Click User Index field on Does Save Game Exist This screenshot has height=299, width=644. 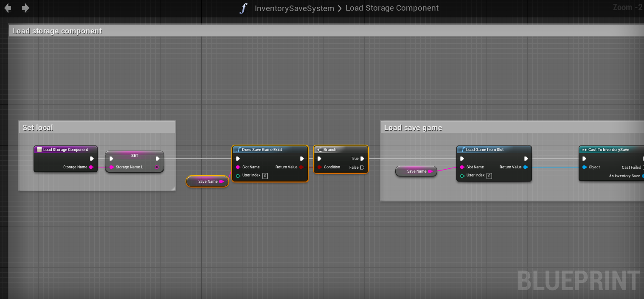coord(265,176)
